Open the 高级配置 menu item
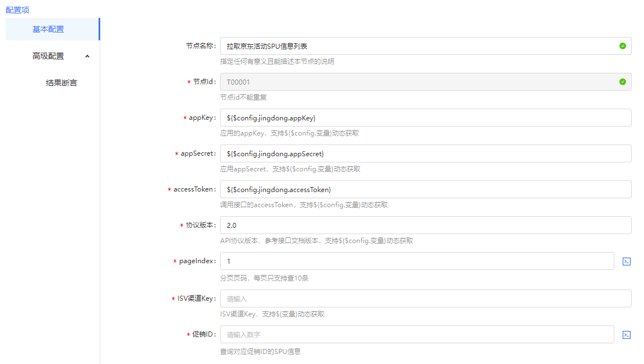 tap(48, 56)
